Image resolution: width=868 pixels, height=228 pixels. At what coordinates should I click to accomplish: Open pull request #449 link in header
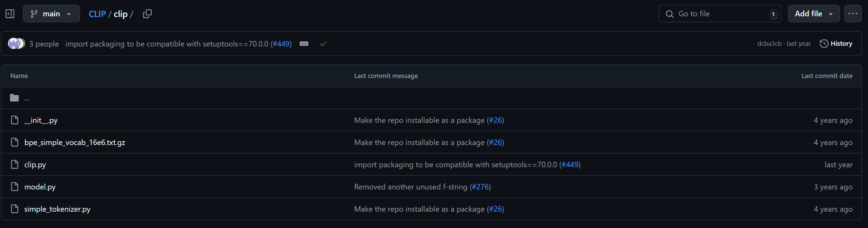pos(281,44)
